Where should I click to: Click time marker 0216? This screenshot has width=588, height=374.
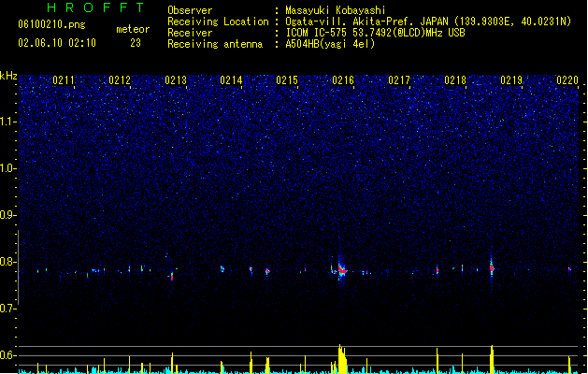(x=343, y=80)
